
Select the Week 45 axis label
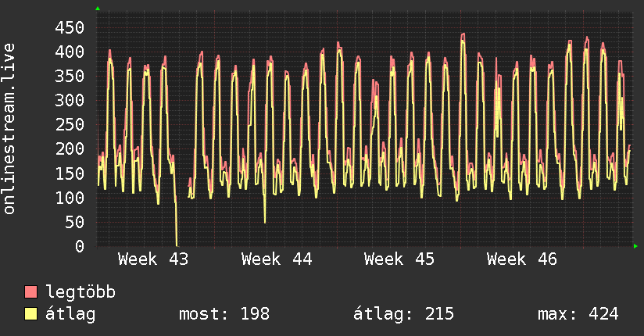click(399, 259)
